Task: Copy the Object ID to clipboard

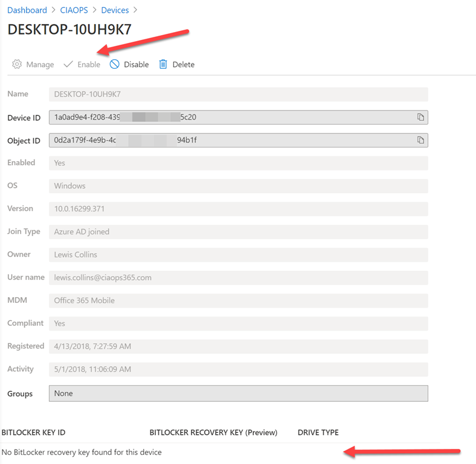Action: pyautogui.click(x=420, y=140)
